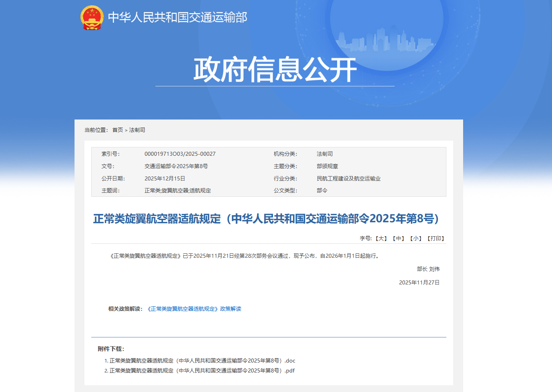Click the 政府信息公开 banner title
Viewport: 552px width, 392px height.
point(275,69)
